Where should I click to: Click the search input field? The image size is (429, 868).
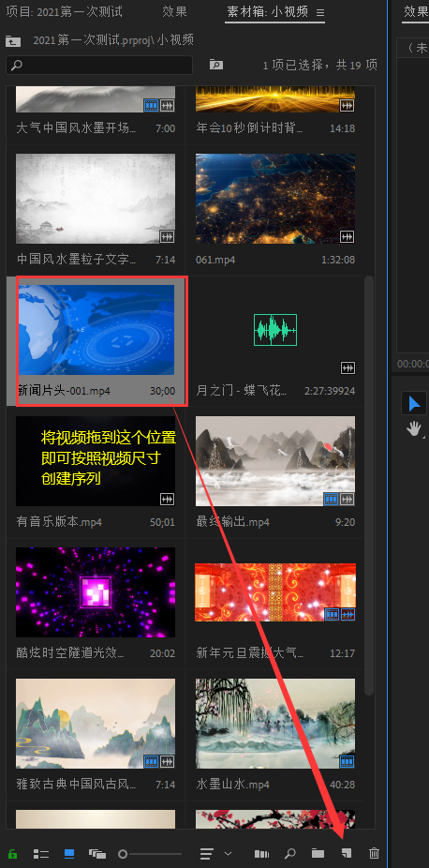[99, 65]
